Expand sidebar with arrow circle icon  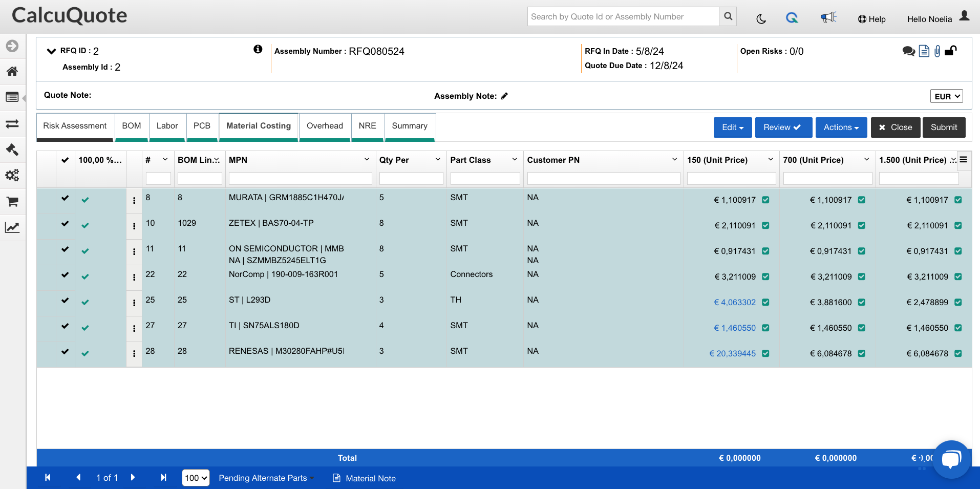coord(12,46)
